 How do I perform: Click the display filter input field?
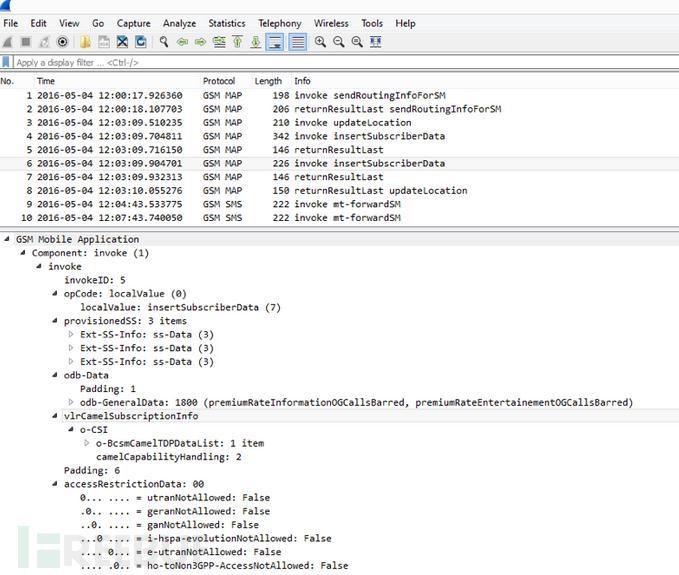[340, 62]
